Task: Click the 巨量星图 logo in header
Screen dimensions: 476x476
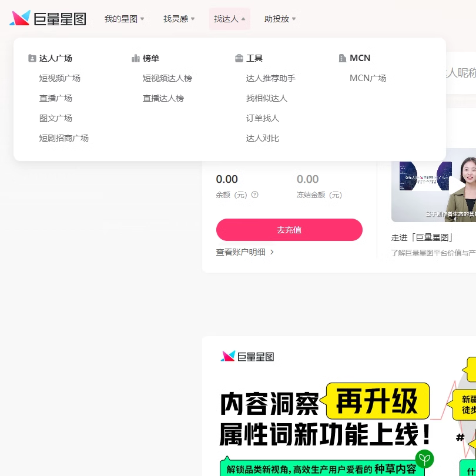Action: pyautogui.click(x=48, y=18)
